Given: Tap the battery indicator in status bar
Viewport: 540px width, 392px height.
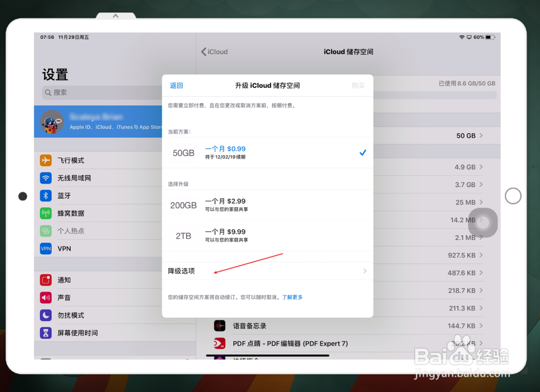Looking at the screenshot, I should click(x=490, y=37).
